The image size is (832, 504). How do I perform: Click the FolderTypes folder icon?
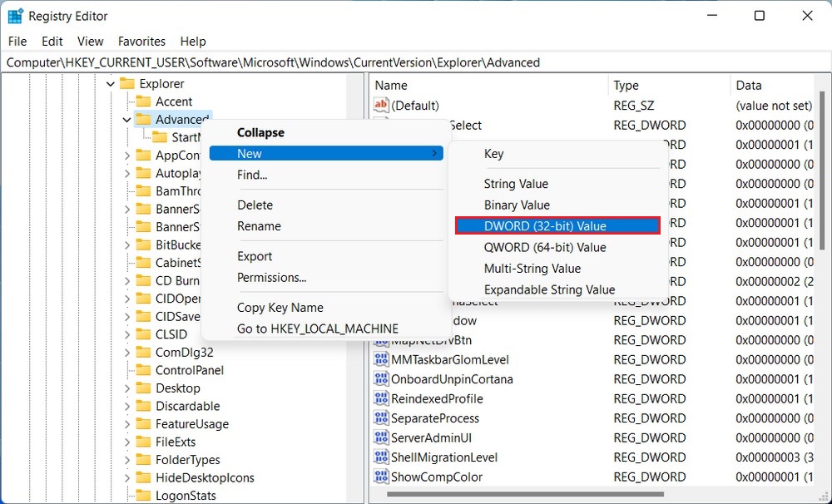click(x=143, y=460)
